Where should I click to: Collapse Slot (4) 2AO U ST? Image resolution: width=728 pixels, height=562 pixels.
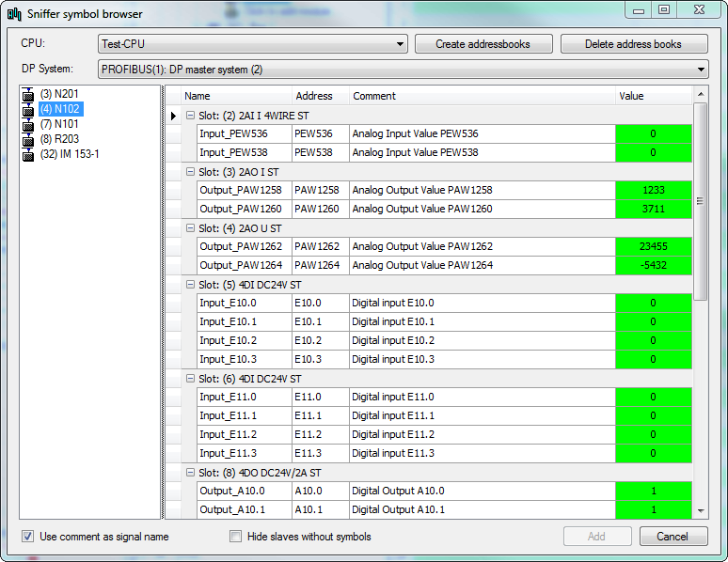[x=190, y=227]
